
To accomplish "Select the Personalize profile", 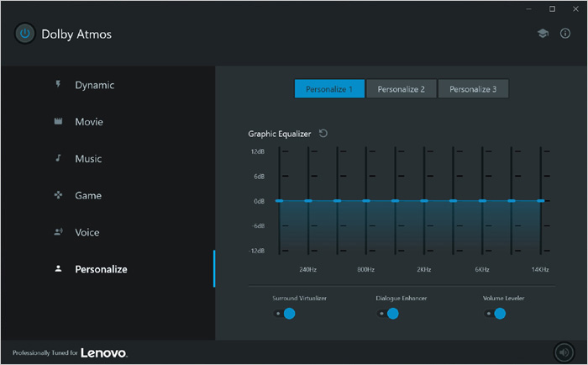I will coord(101,269).
